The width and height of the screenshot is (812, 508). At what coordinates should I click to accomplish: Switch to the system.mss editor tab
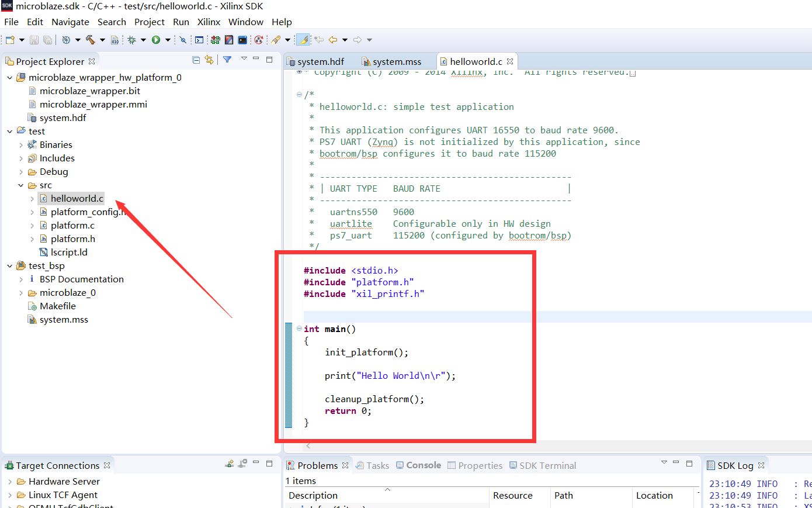pos(397,61)
